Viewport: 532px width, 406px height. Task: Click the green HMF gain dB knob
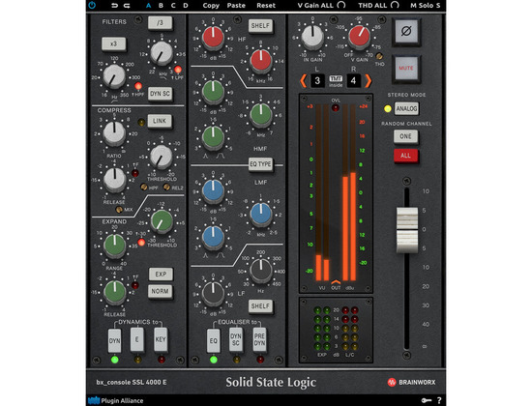tap(213, 92)
